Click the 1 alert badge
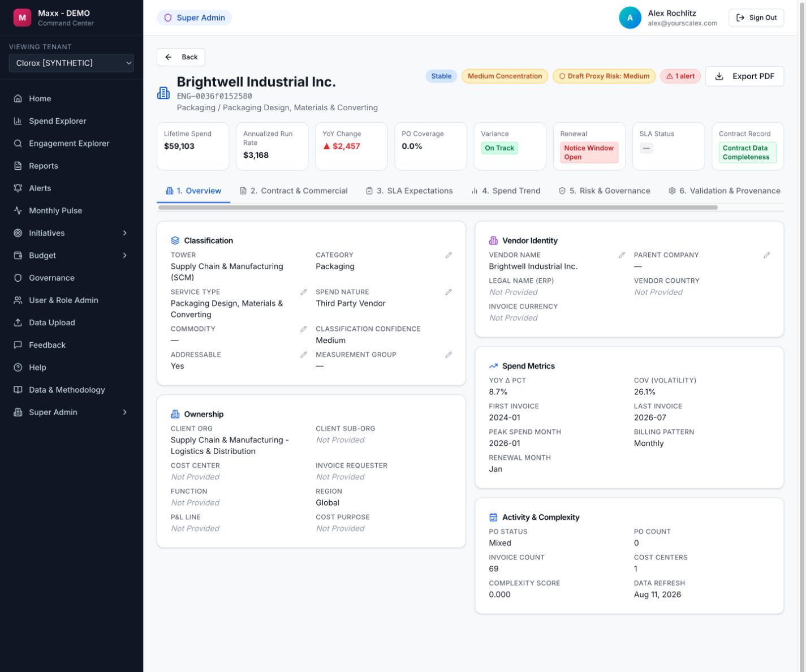 680,76
